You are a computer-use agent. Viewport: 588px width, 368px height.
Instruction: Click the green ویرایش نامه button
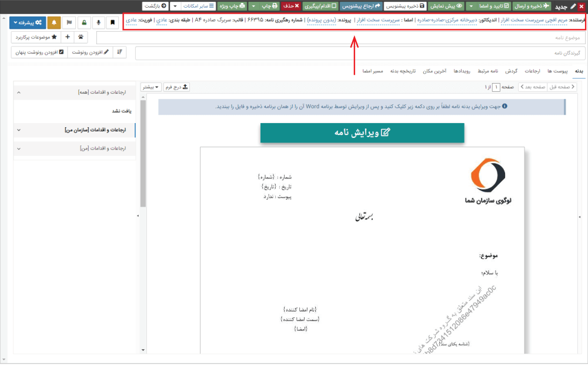coord(362,132)
